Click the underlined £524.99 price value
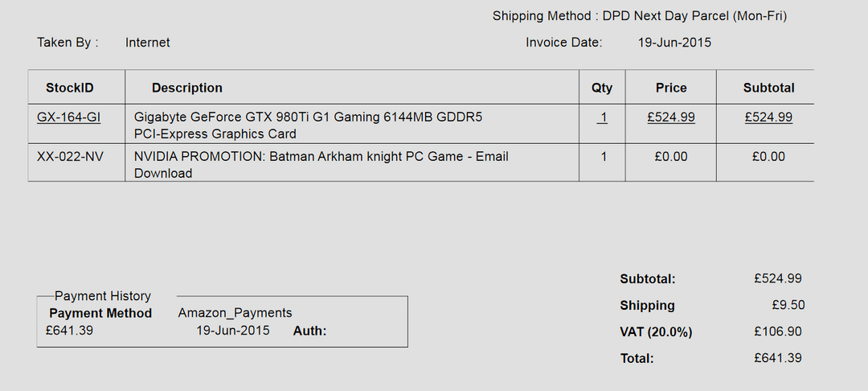The width and height of the screenshot is (868, 391). coord(671,117)
